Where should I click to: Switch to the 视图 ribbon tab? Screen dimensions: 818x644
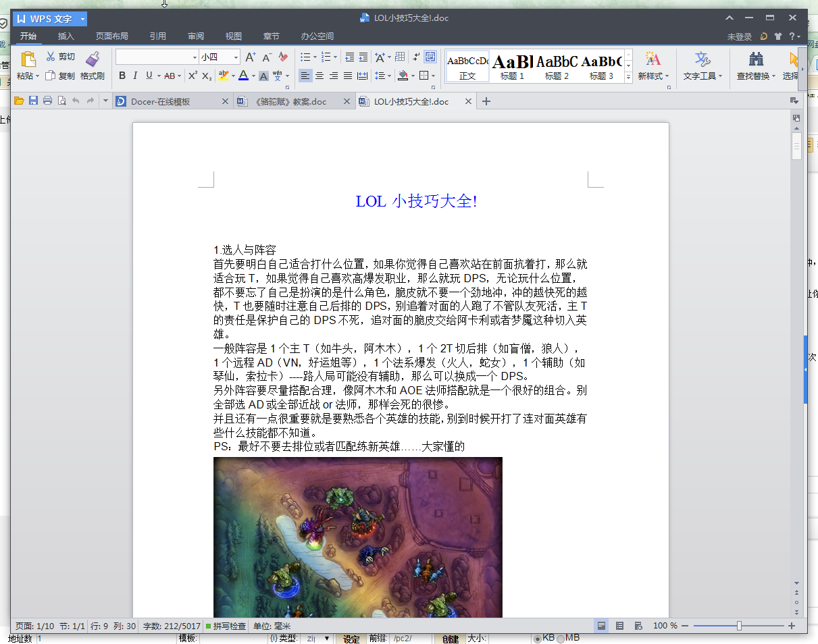point(234,36)
